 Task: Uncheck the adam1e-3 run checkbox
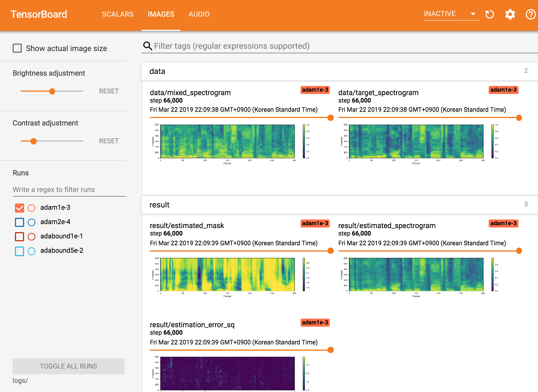coord(20,208)
